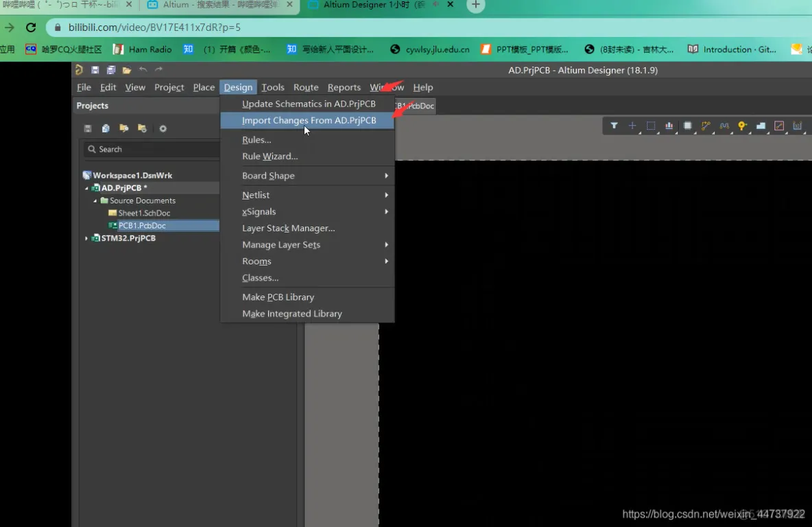Click the snap/move objects plus icon
Image resolution: width=812 pixels, height=527 pixels.
tap(632, 126)
